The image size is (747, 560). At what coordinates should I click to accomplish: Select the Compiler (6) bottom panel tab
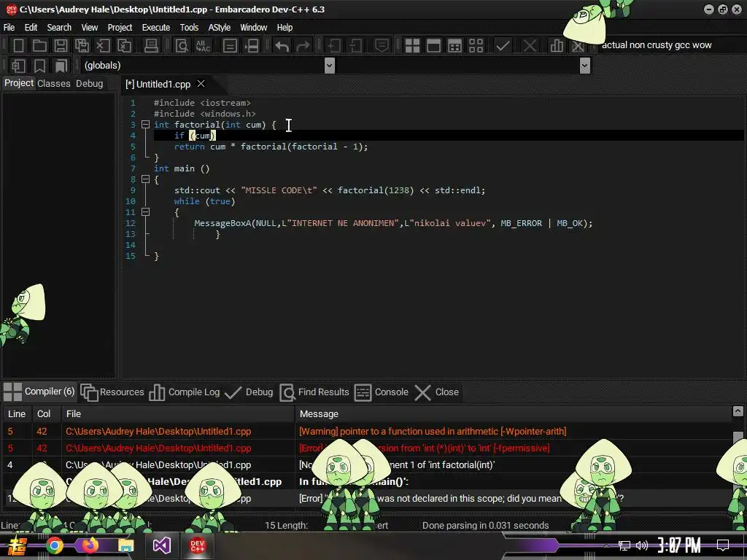click(39, 392)
